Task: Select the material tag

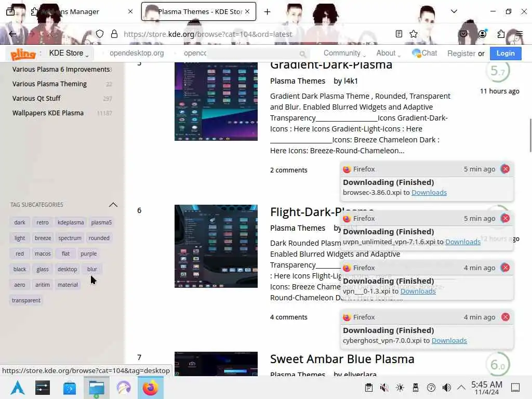Action: point(68,285)
